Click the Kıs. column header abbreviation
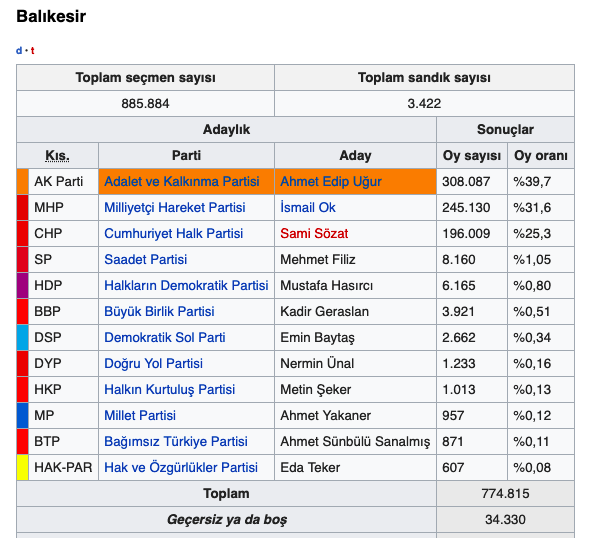602x538 pixels. coord(57,156)
